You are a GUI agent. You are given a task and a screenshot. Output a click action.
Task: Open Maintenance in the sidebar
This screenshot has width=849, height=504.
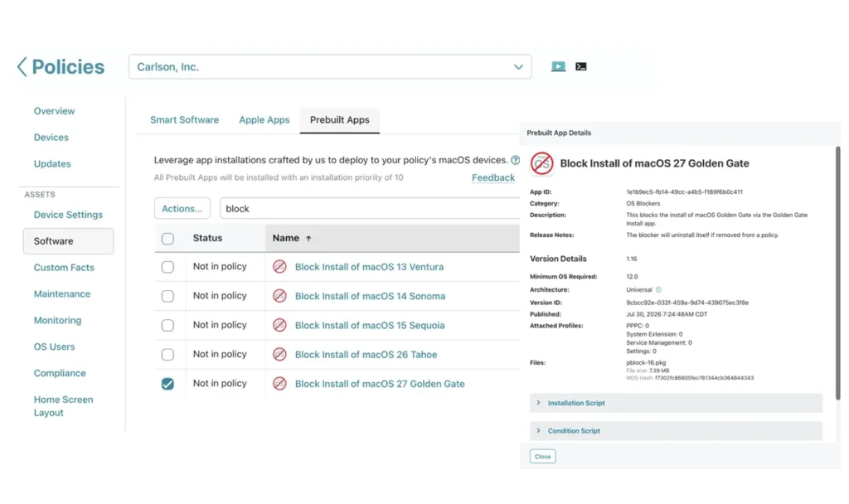(x=61, y=294)
